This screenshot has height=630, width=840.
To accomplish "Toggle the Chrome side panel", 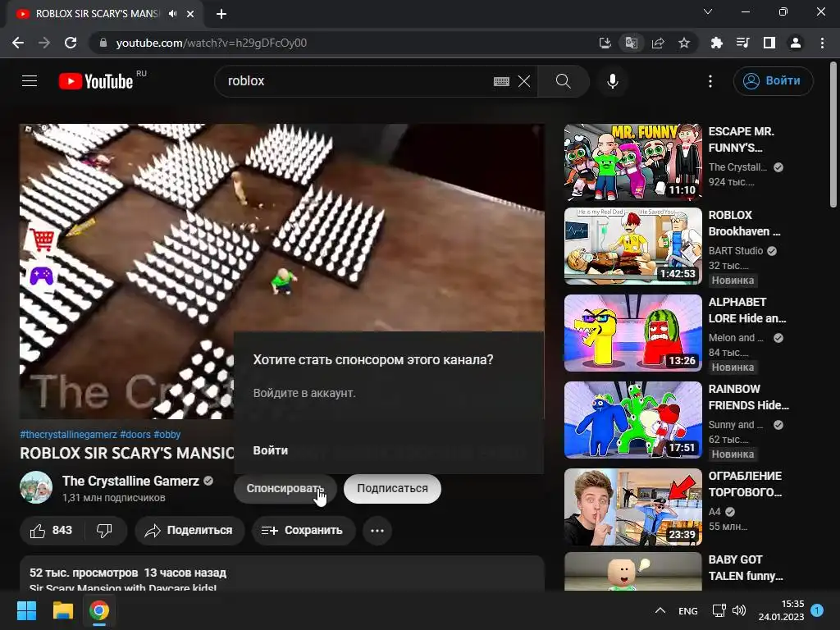I will point(769,43).
